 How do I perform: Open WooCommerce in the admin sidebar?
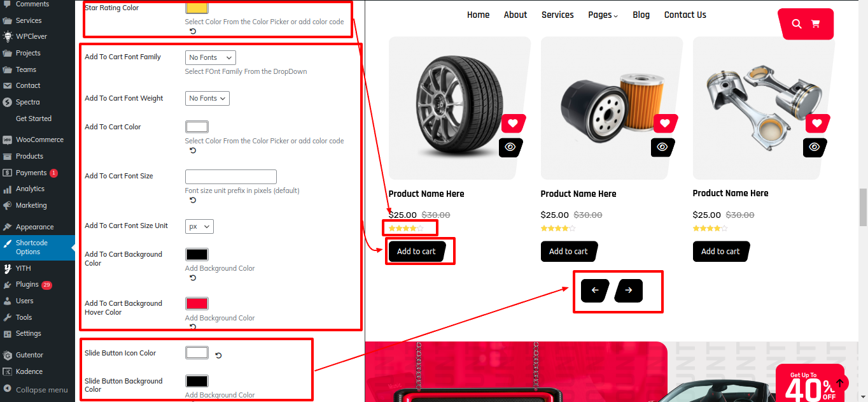[x=38, y=140]
